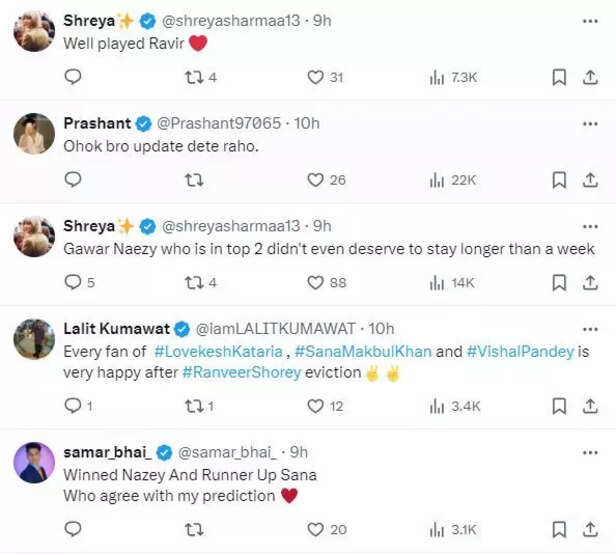This screenshot has width=616, height=555.
Task: Share Prashant's tweet via share icon
Action: (590, 180)
